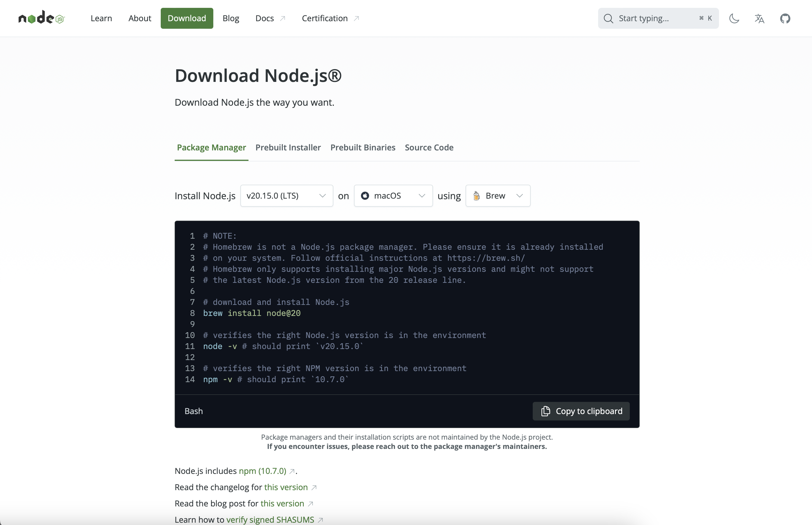Click the 'If you encounter issues' bold notice
The image size is (812, 525).
pos(407,447)
